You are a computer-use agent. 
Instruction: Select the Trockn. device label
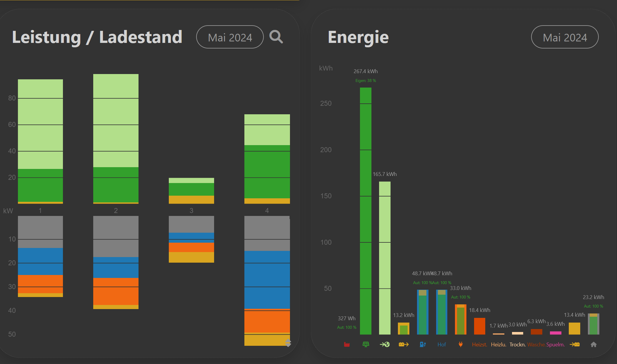[x=517, y=345]
